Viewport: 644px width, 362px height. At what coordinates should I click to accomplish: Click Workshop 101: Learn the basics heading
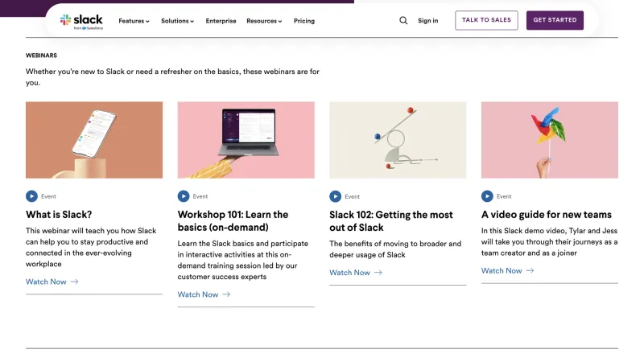point(233,220)
